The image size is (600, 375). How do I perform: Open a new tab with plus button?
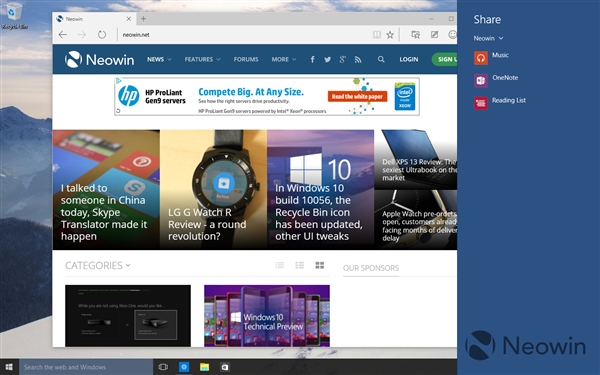pyautogui.click(x=143, y=18)
